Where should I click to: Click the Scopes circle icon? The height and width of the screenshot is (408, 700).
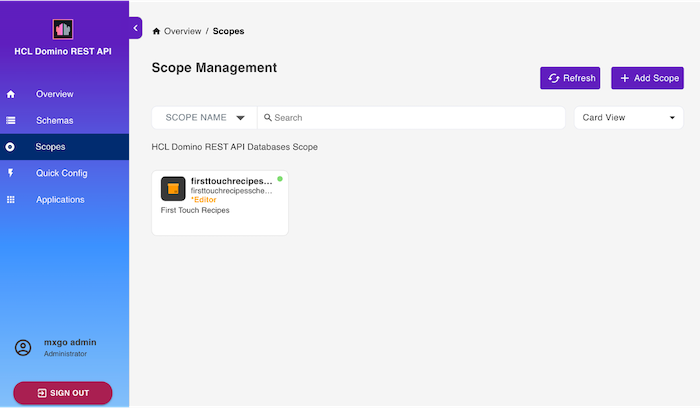click(x=10, y=147)
